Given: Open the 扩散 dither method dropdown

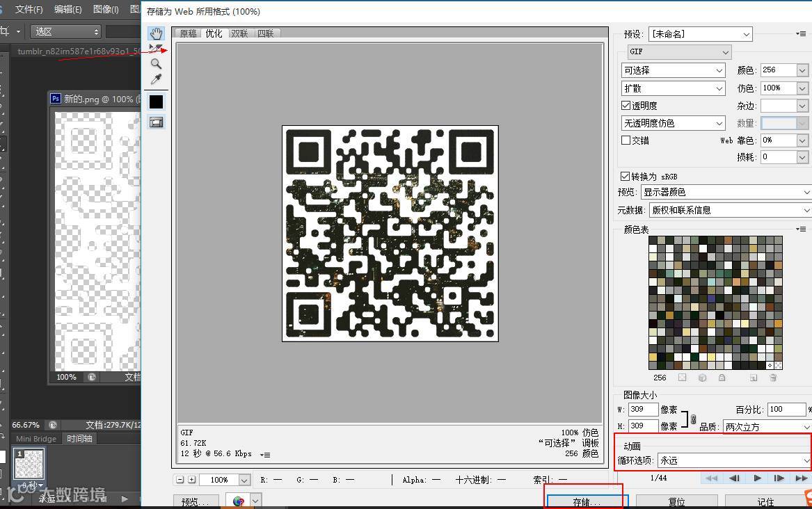Looking at the screenshot, I should pyautogui.click(x=673, y=88).
